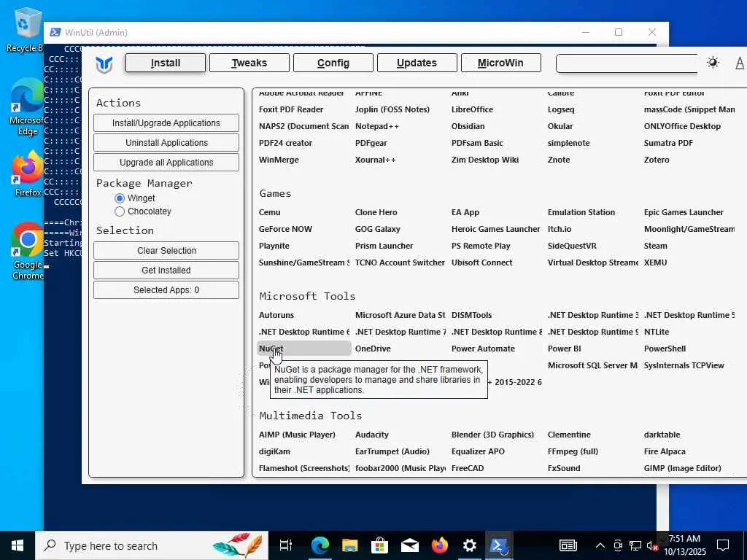Select Zotero app entry

[657, 160]
